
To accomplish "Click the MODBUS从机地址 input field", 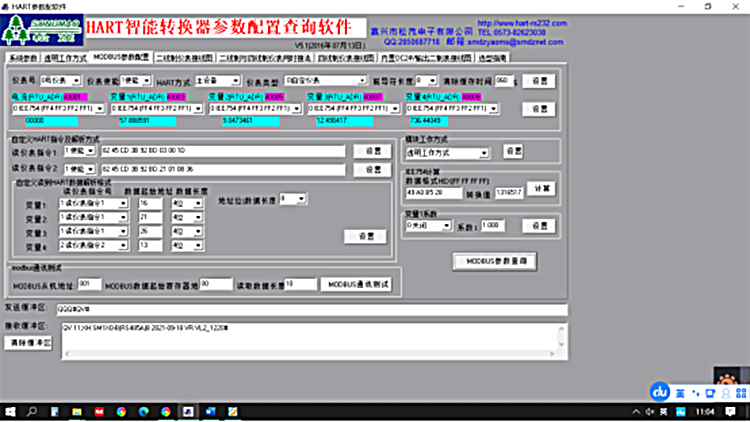I will coord(89,284).
